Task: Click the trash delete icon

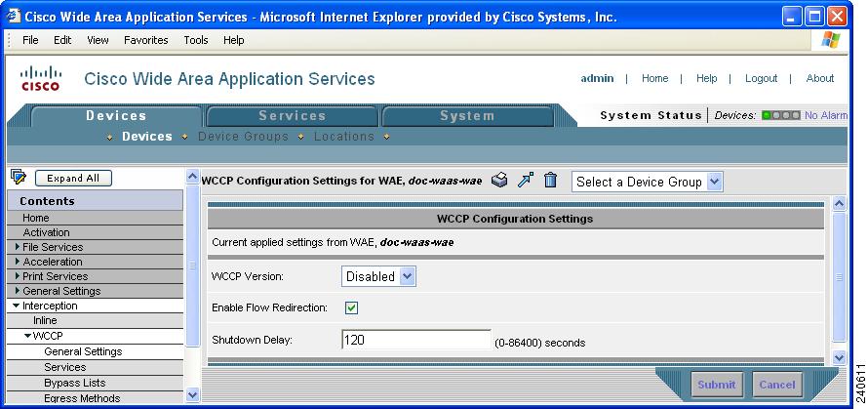Action: click(550, 181)
